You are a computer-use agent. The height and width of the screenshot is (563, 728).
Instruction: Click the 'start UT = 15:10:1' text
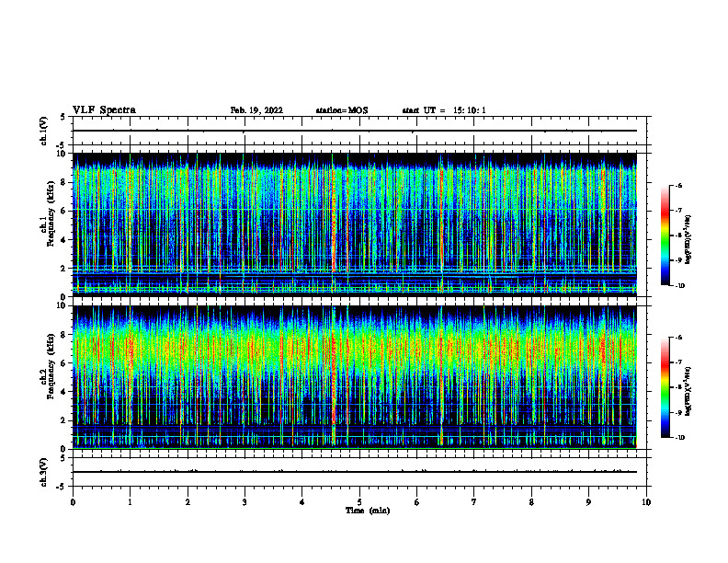coord(444,110)
